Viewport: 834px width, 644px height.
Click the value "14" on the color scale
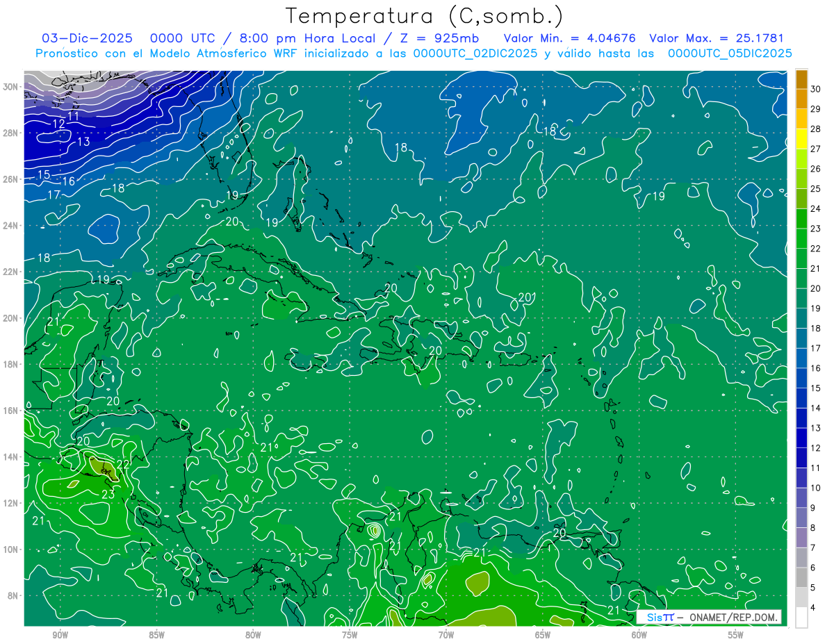pyautogui.click(x=815, y=408)
